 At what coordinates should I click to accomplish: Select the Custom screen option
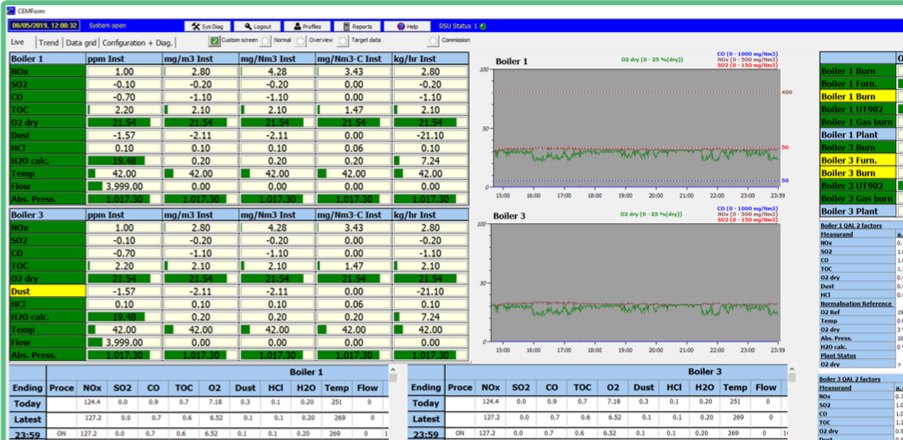[214, 40]
